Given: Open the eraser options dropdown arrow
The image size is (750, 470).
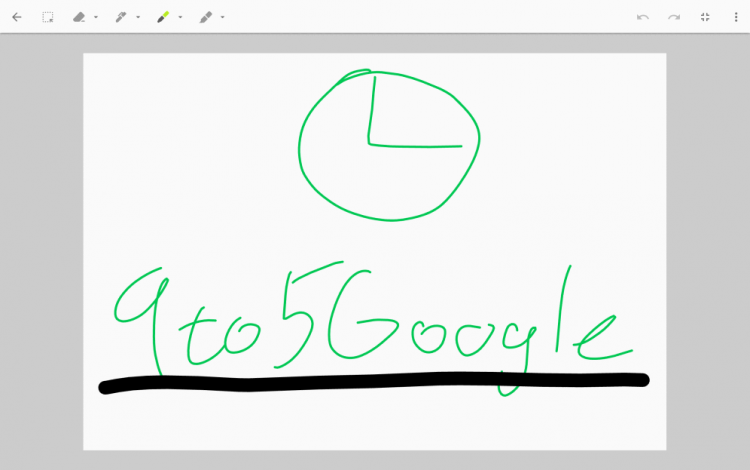Looking at the screenshot, I should click(96, 17).
